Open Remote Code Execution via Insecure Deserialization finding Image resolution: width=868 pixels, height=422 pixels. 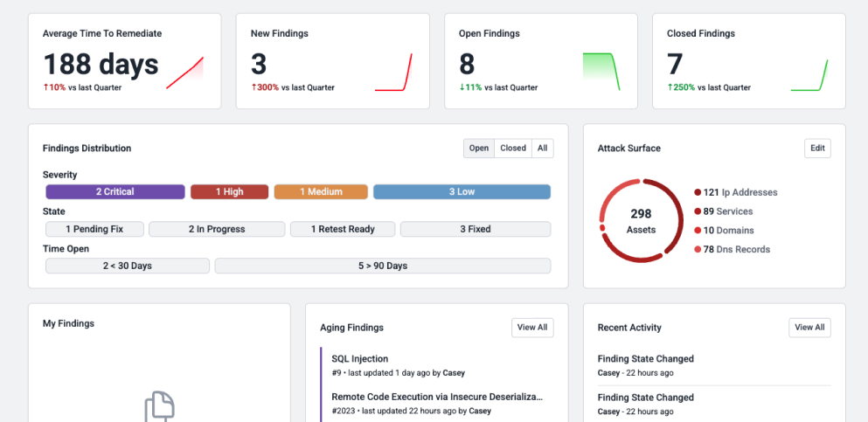click(437, 397)
